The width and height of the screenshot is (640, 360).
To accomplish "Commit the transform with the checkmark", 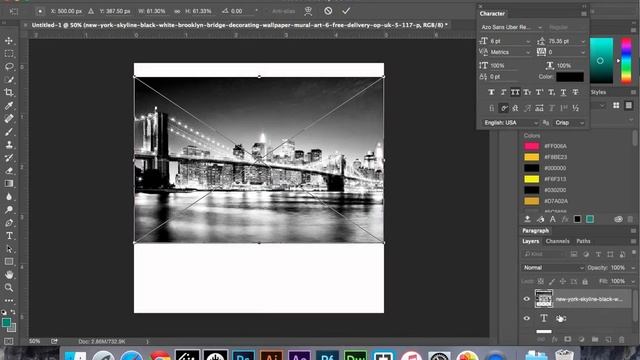I will point(346,11).
